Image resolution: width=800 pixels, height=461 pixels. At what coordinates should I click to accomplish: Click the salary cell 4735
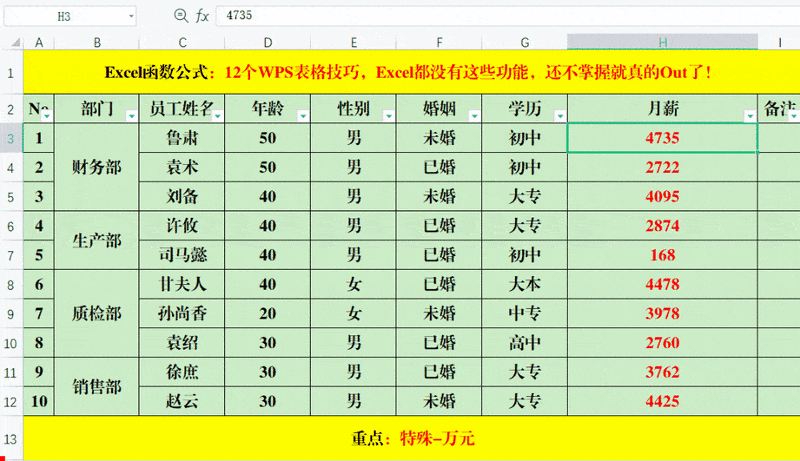pos(662,138)
